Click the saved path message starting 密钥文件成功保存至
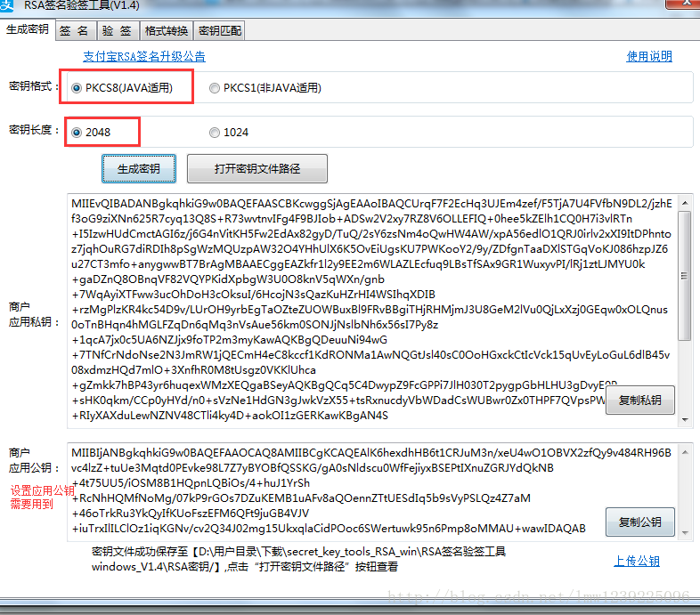This screenshot has height=615, width=700. (x=298, y=559)
